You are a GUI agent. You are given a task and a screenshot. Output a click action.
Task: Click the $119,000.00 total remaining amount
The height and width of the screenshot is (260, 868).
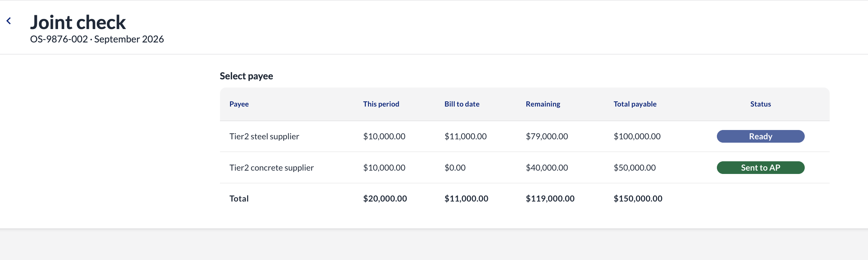pos(550,199)
